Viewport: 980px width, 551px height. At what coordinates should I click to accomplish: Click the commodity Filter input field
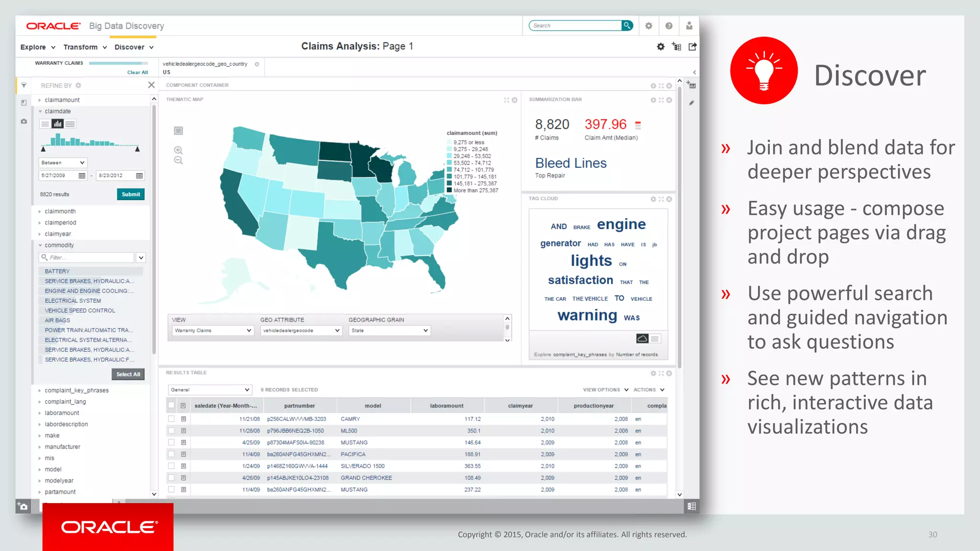point(87,258)
